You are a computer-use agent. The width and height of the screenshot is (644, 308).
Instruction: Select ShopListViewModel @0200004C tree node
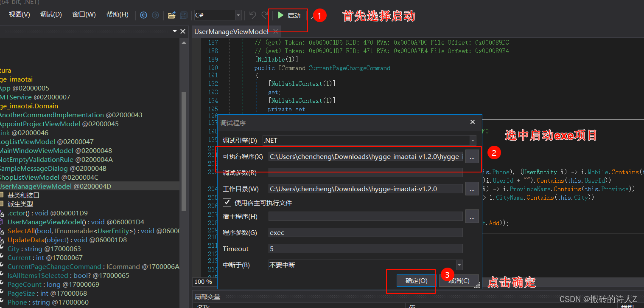(x=49, y=177)
